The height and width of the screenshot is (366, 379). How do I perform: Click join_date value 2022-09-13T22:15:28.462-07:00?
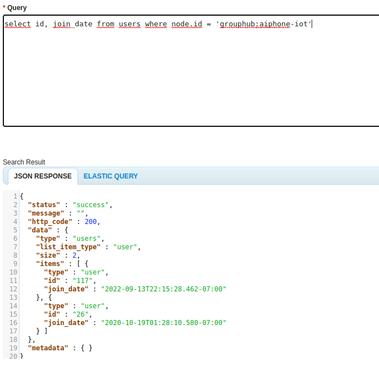(x=163, y=289)
